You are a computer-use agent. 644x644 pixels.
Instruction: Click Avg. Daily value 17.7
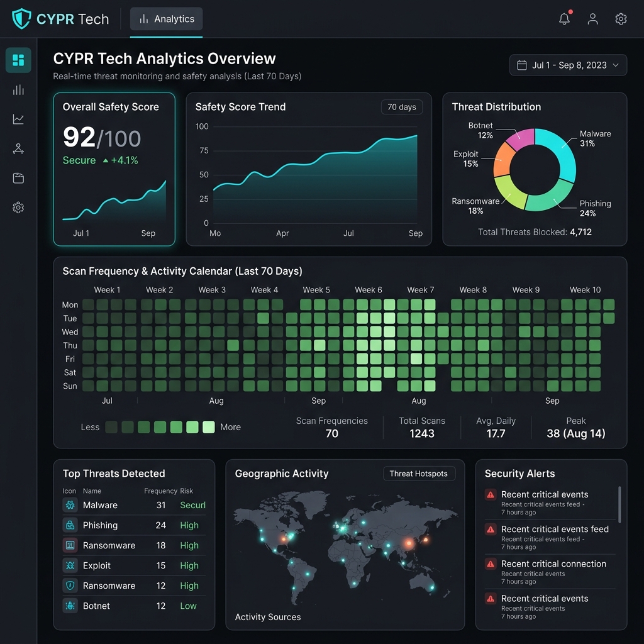coord(496,434)
